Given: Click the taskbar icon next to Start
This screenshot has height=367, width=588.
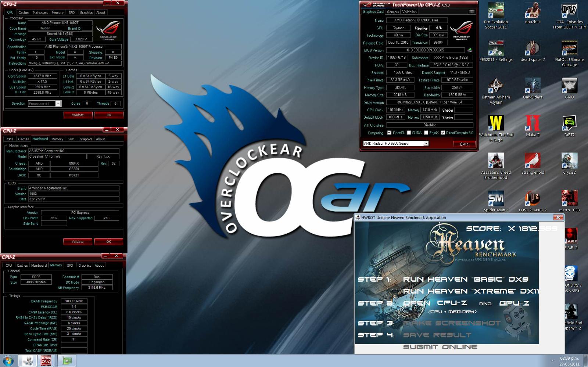Looking at the screenshot, I should pyautogui.click(x=27, y=360).
